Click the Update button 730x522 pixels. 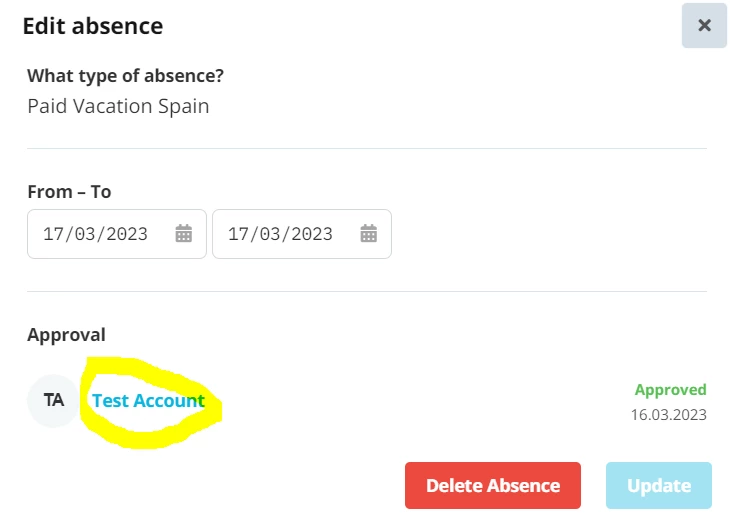click(658, 485)
